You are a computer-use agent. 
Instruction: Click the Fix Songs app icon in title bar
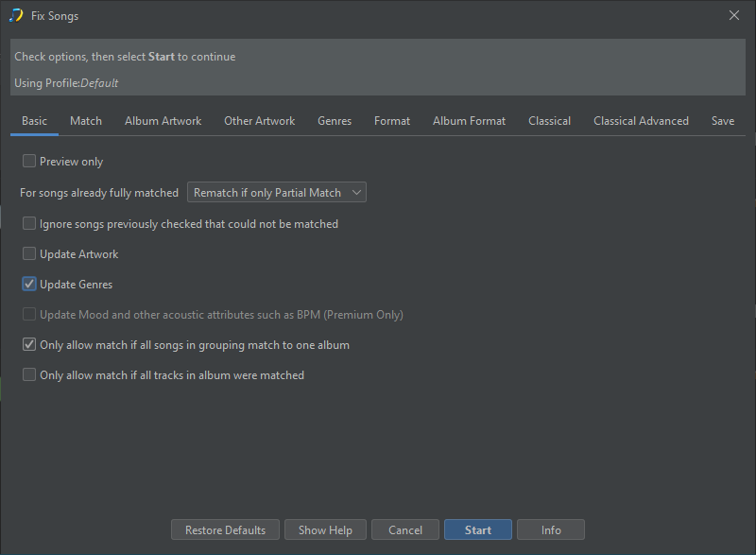coord(16,15)
